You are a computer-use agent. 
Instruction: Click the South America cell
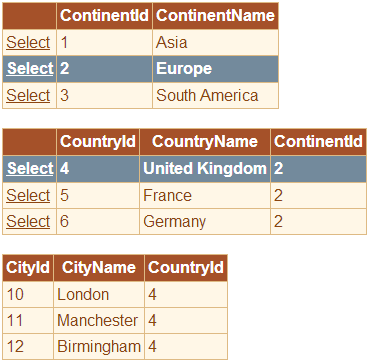click(x=215, y=95)
